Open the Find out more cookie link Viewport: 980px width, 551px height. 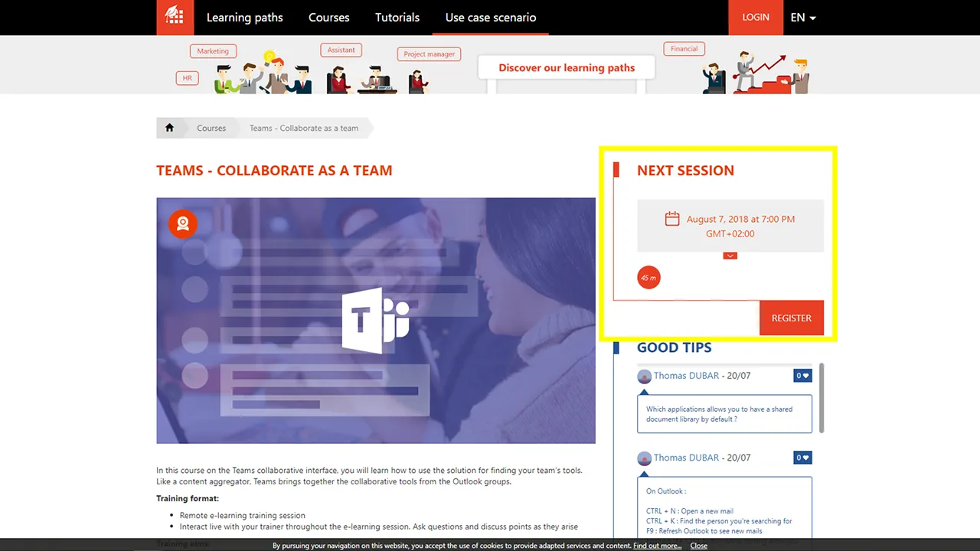(x=657, y=546)
